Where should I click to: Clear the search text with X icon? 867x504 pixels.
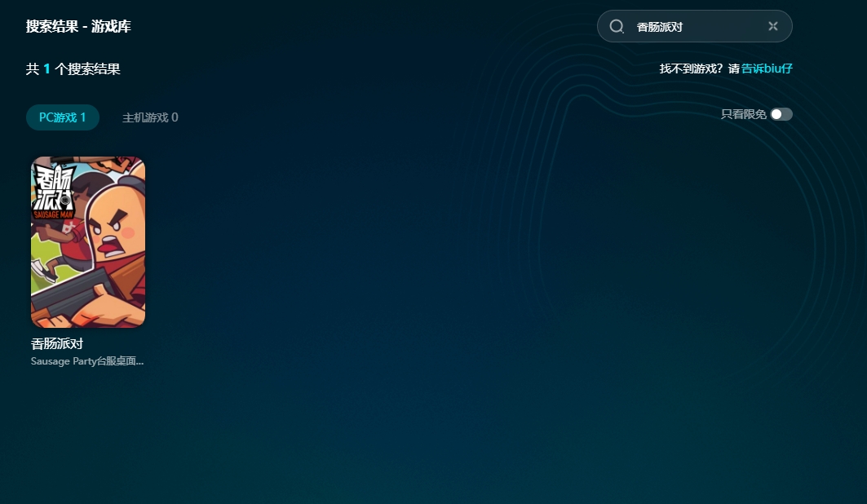point(772,26)
